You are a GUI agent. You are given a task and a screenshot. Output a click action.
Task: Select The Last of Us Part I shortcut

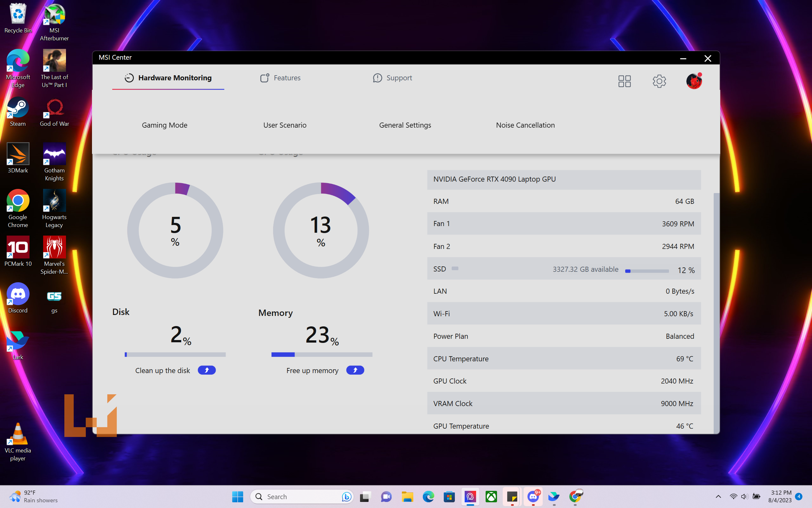point(54,69)
